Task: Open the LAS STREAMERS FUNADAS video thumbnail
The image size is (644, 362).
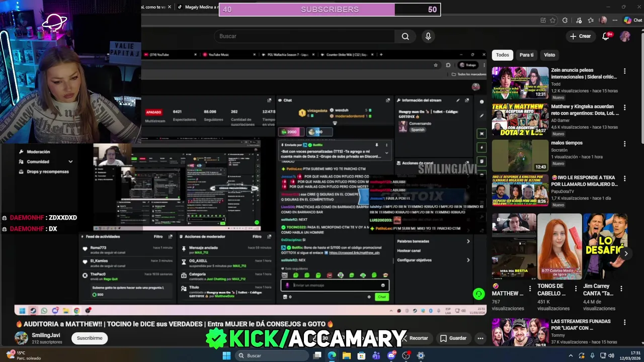Action: tap(520, 333)
